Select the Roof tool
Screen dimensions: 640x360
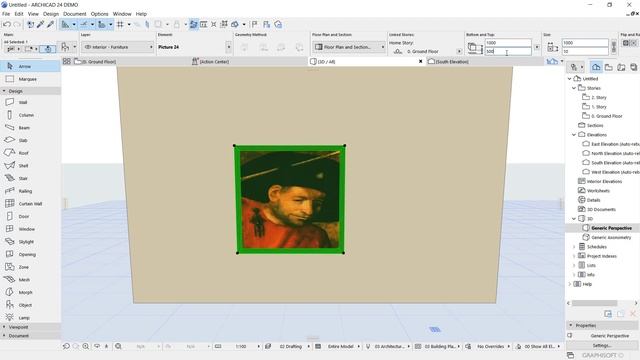coord(30,153)
